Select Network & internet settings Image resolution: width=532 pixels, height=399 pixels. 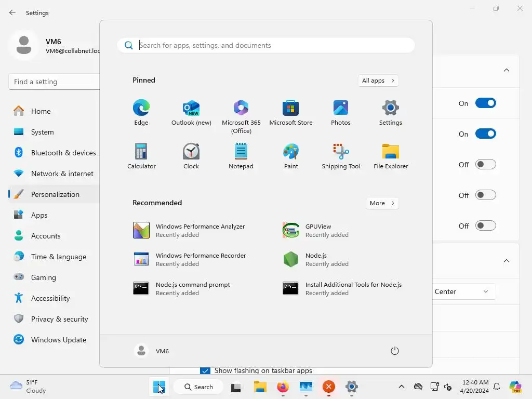[x=54, y=174]
